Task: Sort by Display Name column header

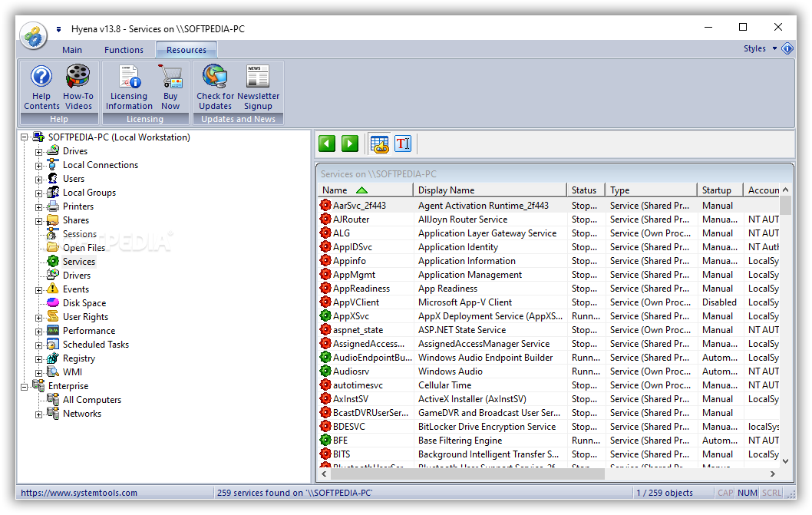Action: (490, 190)
